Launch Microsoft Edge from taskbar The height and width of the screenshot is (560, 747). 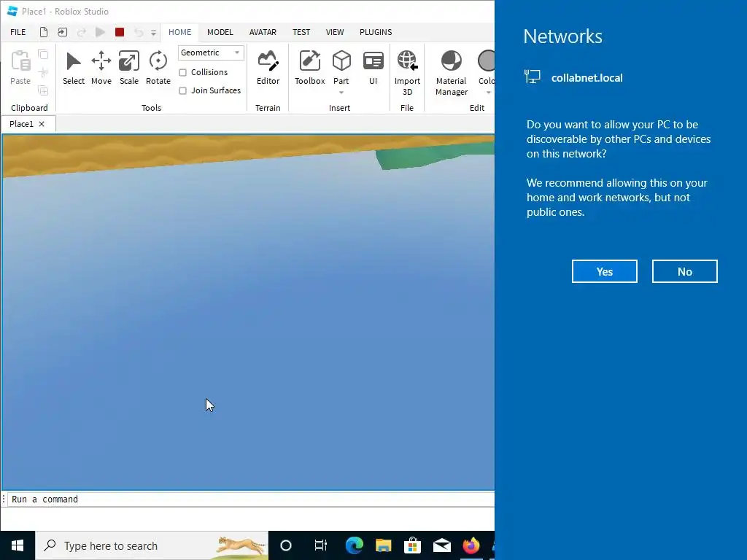click(354, 545)
